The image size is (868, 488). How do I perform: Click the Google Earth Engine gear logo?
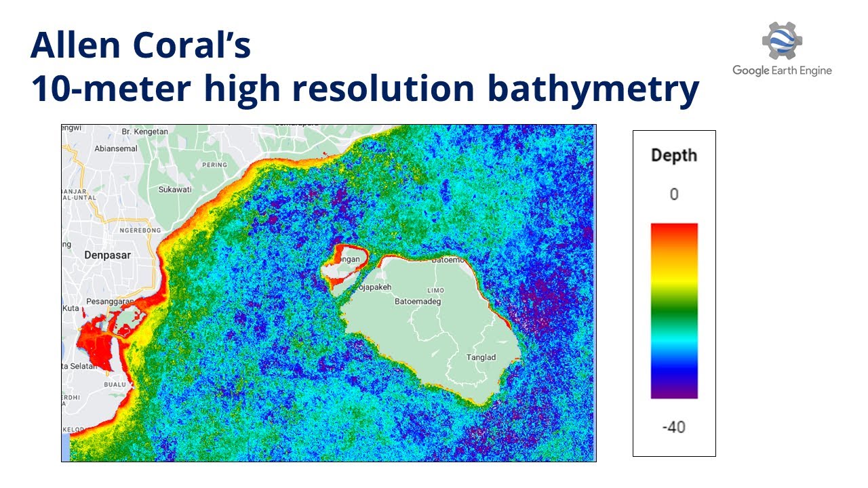[782, 41]
